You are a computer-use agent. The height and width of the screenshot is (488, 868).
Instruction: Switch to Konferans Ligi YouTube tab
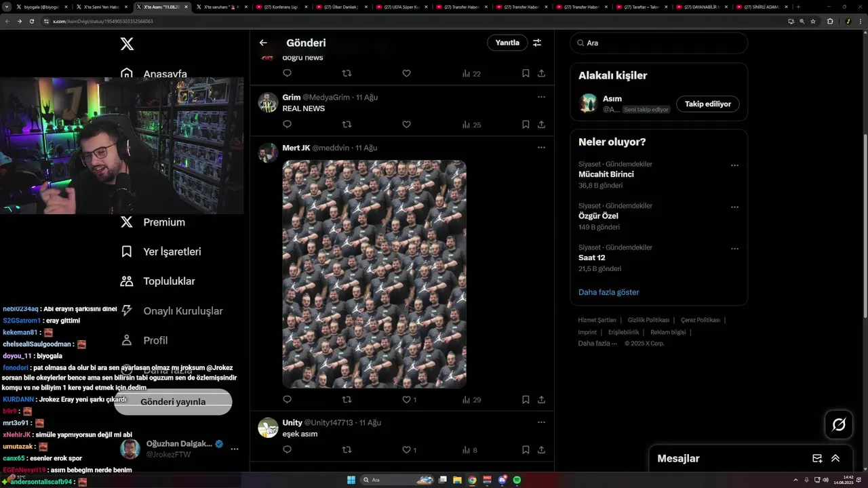coord(281,7)
